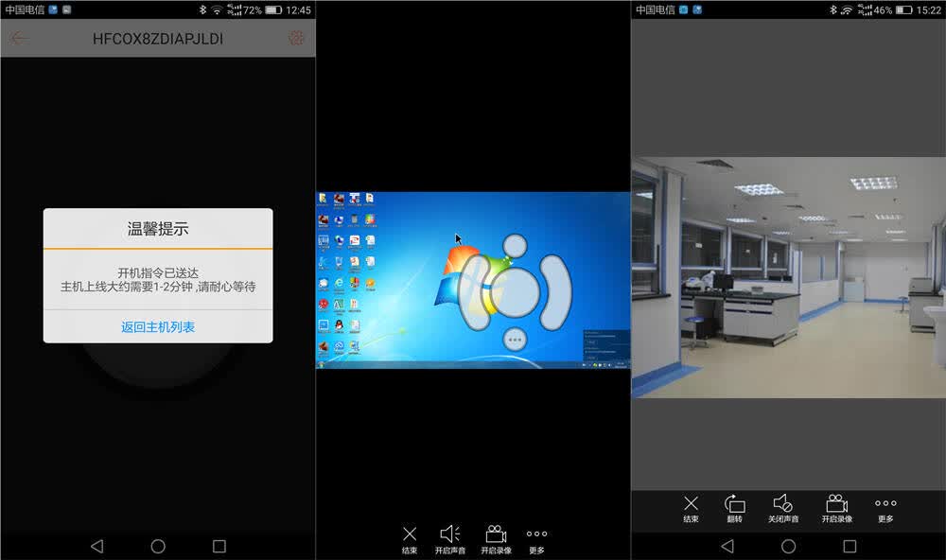This screenshot has height=560, width=946.
Task: Toggle 关闭声音 mute on camera view
Action: click(783, 509)
